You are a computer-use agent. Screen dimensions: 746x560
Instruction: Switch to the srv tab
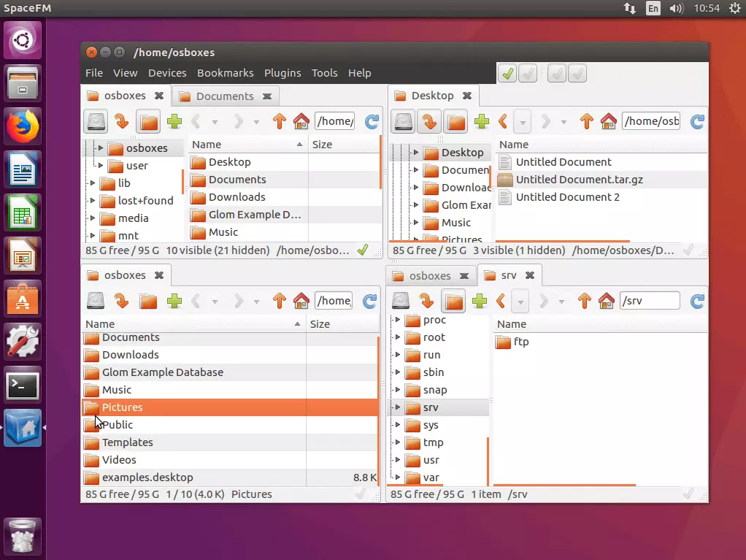click(509, 275)
